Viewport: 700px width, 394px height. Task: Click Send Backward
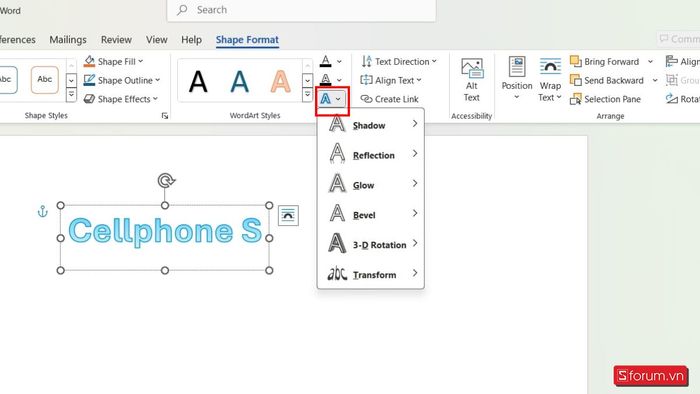607,80
